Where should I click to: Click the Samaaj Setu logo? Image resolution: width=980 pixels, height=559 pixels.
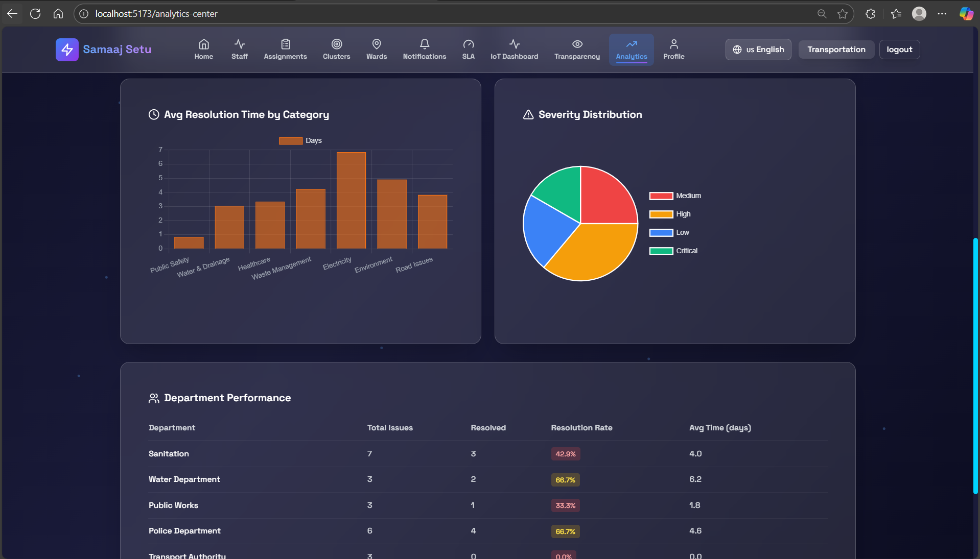pos(103,50)
